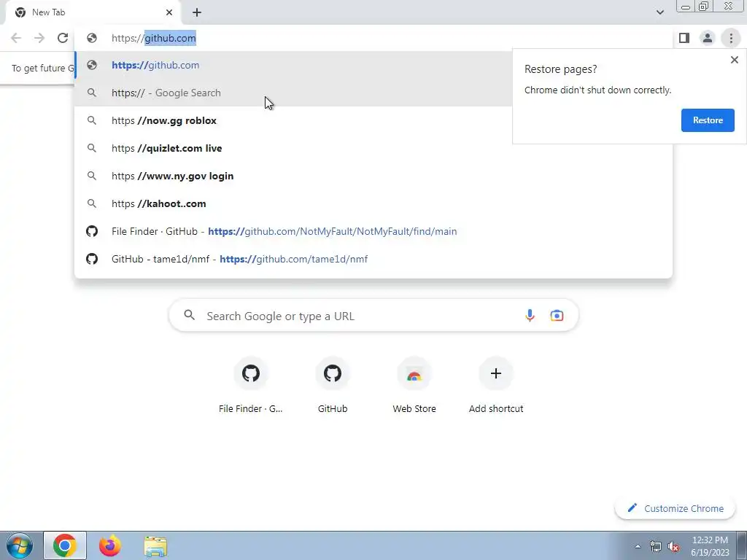The width and height of the screenshot is (747, 560).
Task: Close the New Tab tab
Action: pos(169,12)
